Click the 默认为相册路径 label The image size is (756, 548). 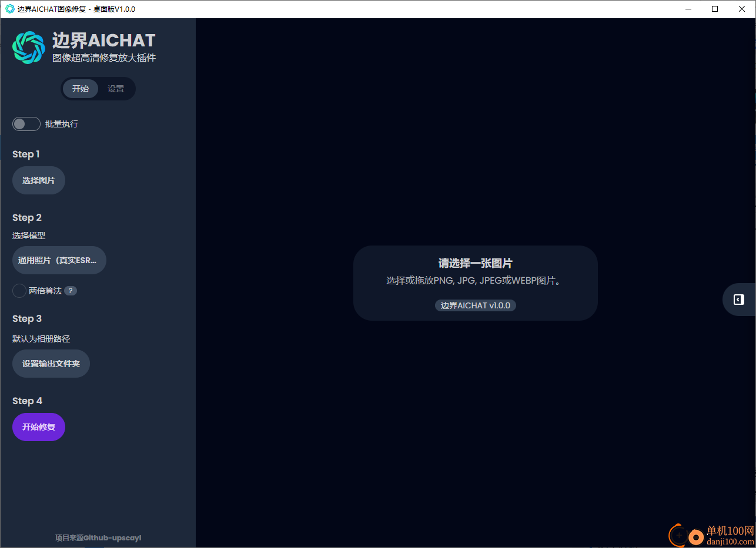pos(41,339)
